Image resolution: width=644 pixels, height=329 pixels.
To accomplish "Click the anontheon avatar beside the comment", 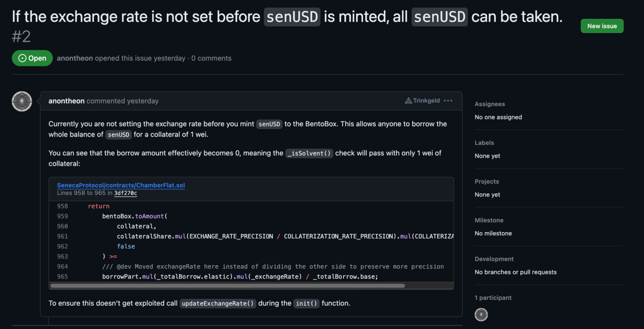I will coord(22,101).
